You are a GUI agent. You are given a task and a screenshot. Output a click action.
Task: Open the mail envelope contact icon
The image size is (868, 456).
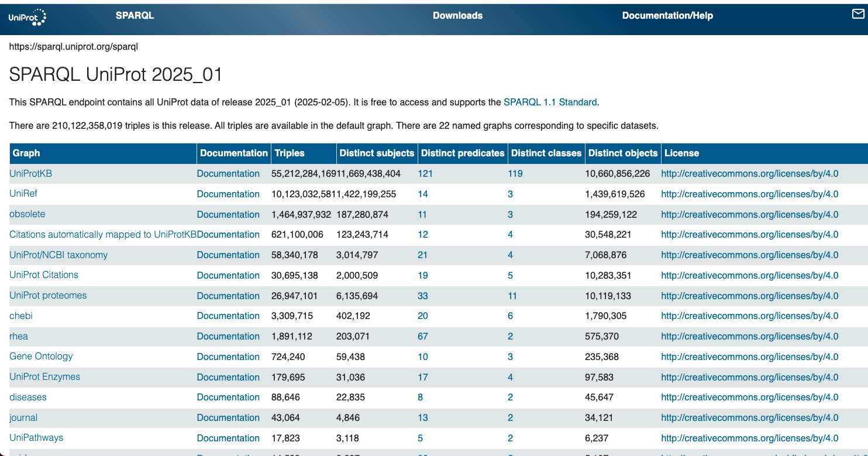(858, 14)
